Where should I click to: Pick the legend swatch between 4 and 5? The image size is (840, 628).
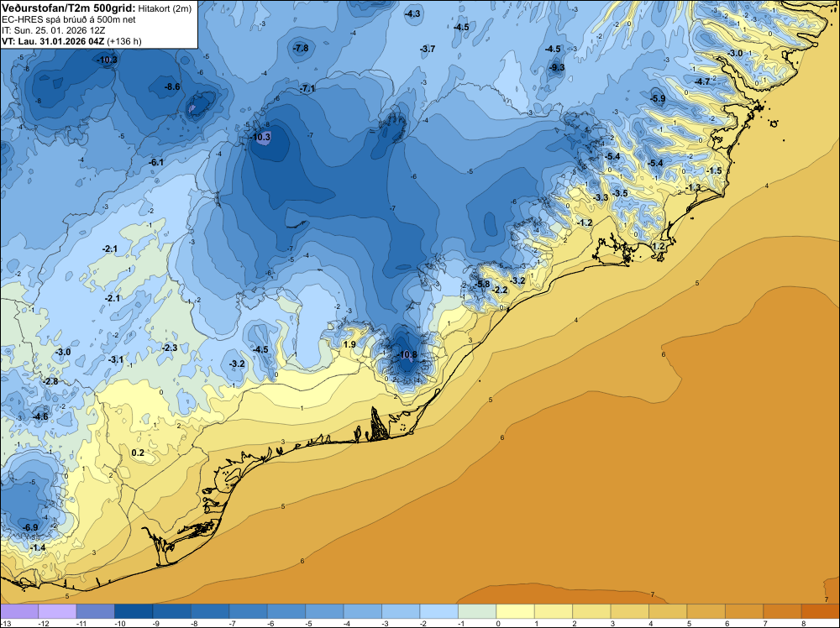668,611
